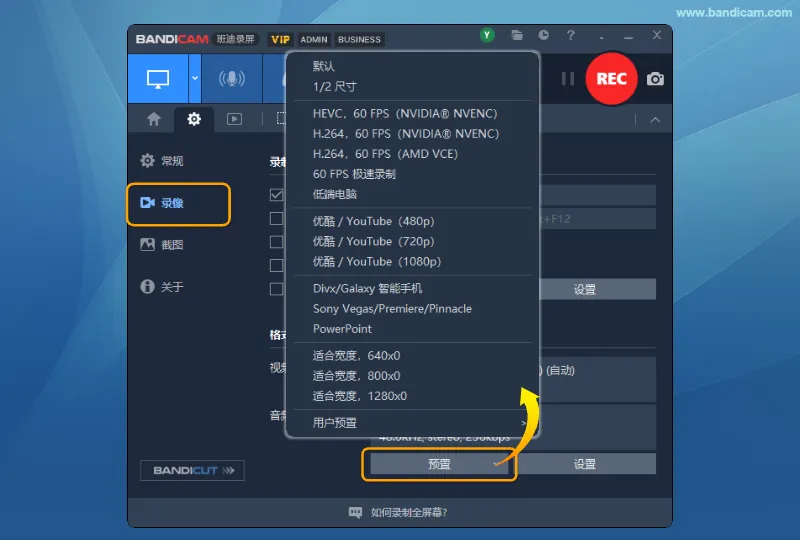The height and width of the screenshot is (540, 800).
Task: Switch to audio-only recording mode icon
Action: pos(232,79)
